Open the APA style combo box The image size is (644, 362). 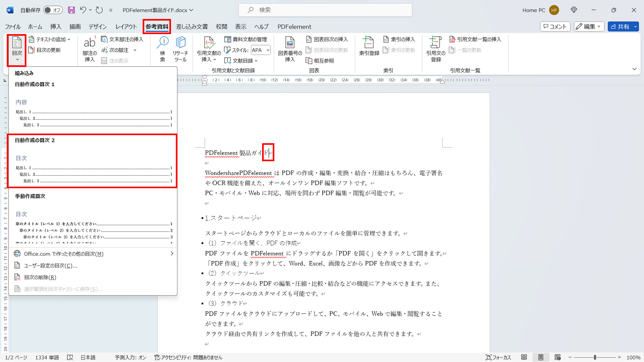tap(260, 50)
